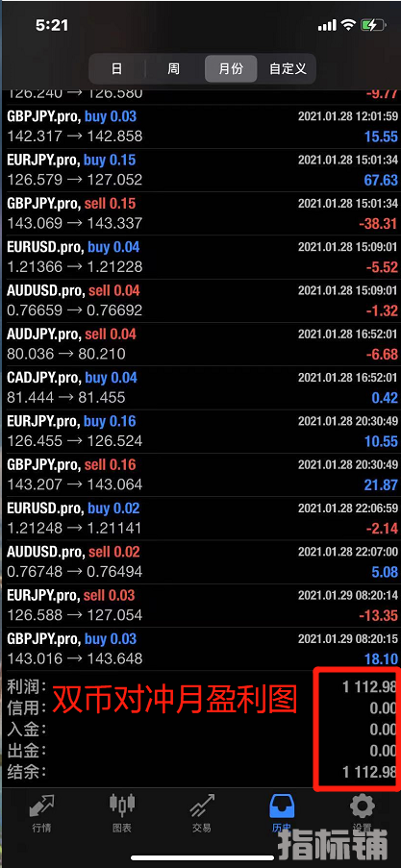Open AUDJPY.pro sell 0.04 trade row

[200, 344]
